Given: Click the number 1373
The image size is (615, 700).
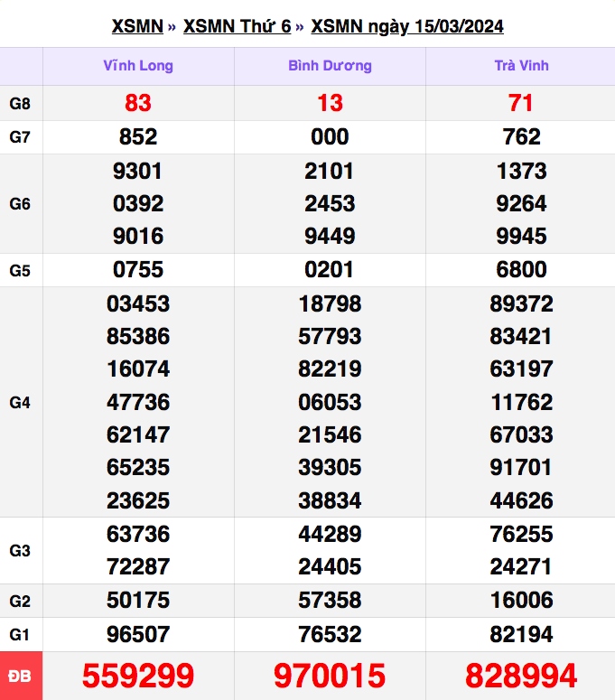Looking at the screenshot, I should [x=521, y=171].
